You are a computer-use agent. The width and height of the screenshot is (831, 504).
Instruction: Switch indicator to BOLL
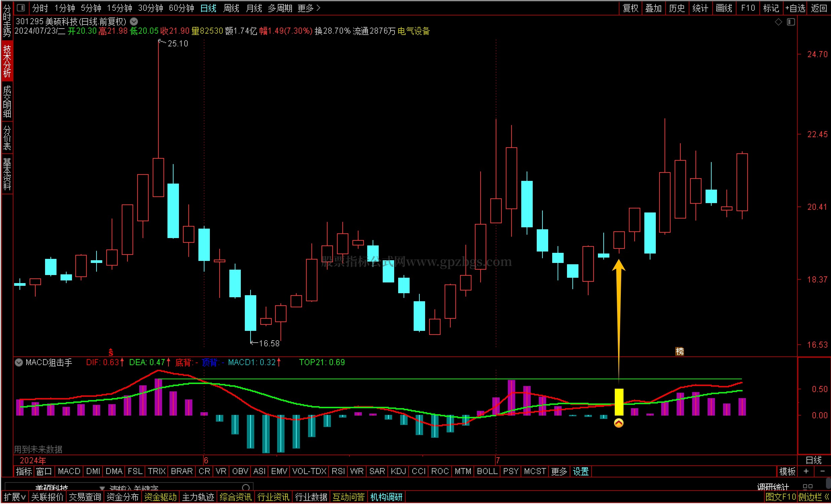click(x=487, y=471)
